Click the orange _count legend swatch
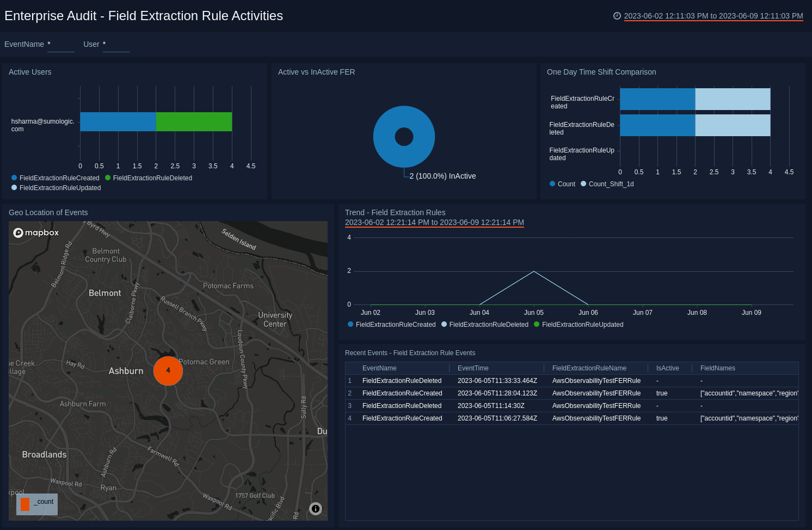 (x=25, y=504)
